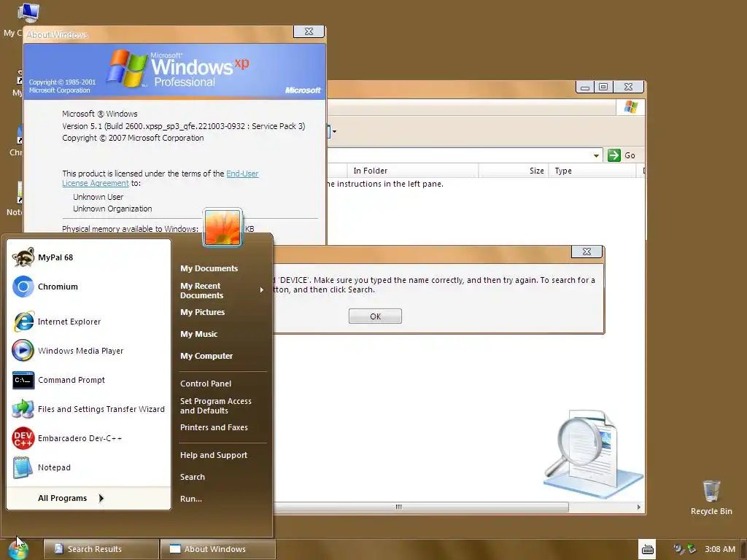
Task: Open My Computer from Start menu
Action: [x=206, y=356]
